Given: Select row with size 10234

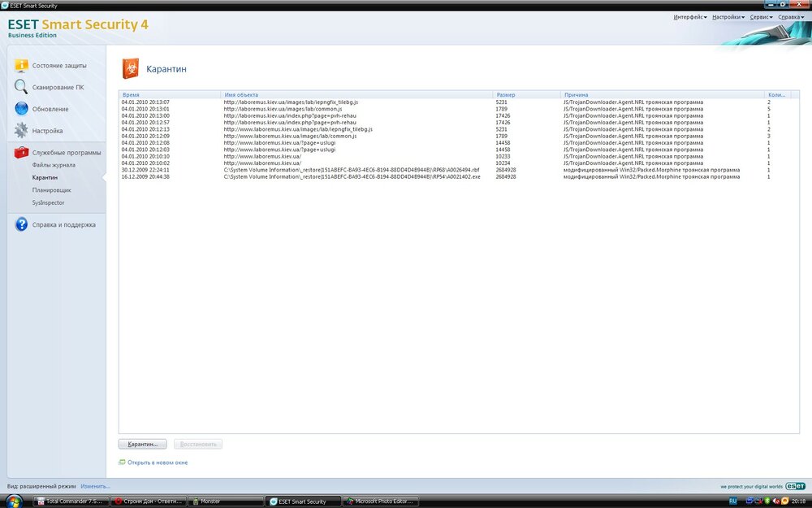Looking at the screenshot, I should point(459,163).
